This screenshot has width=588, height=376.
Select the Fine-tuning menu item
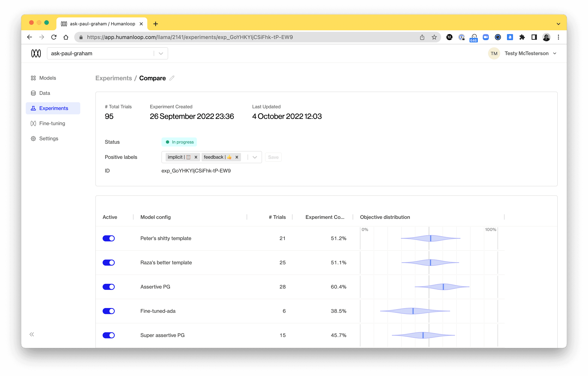click(52, 123)
